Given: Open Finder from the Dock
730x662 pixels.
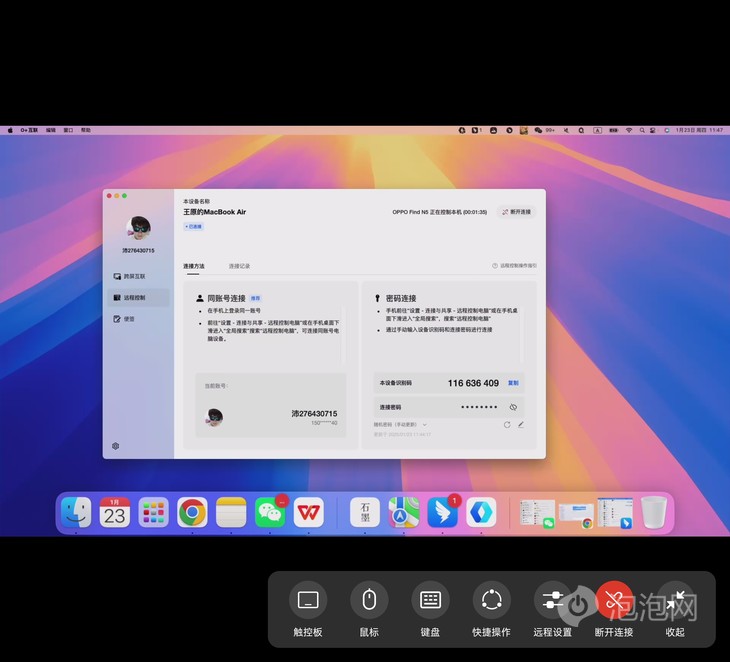Looking at the screenshot, I should [x=76, y=512].
